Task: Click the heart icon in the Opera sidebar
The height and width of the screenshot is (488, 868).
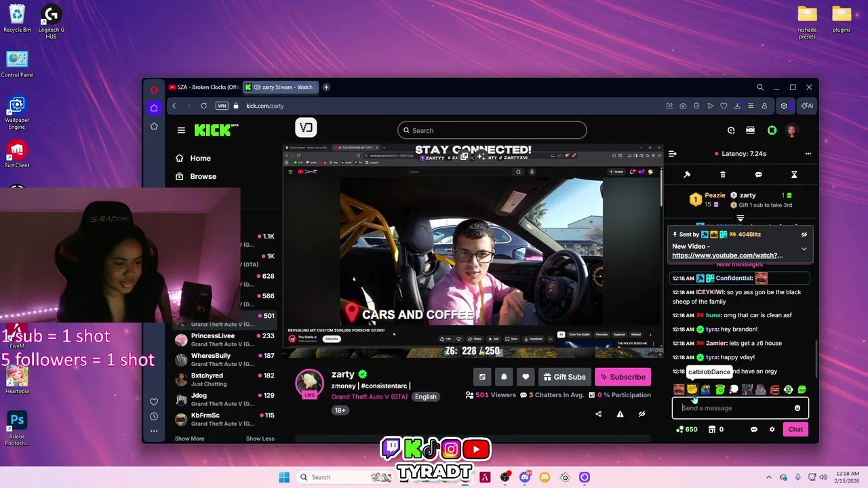Action: point(154,402)
